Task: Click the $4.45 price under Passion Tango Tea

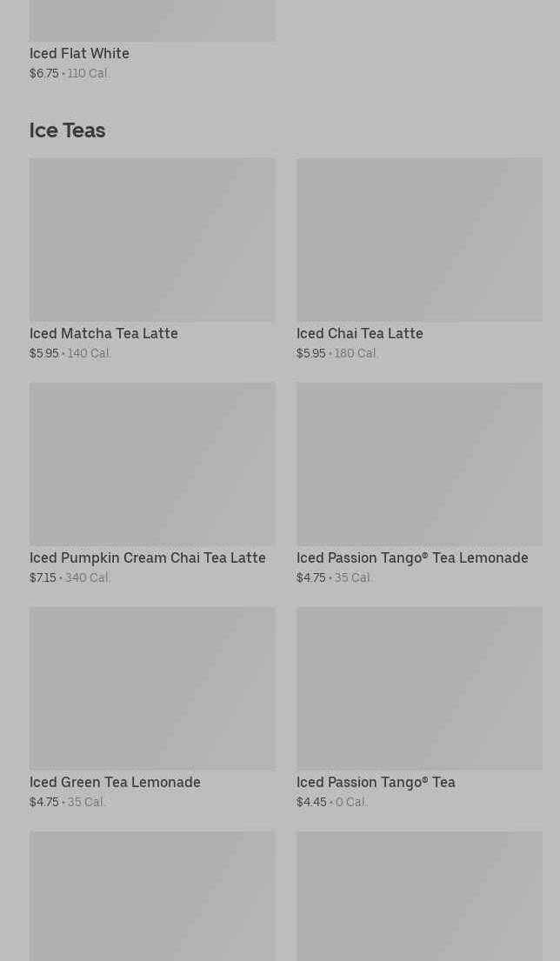Action: coord(311,802)
